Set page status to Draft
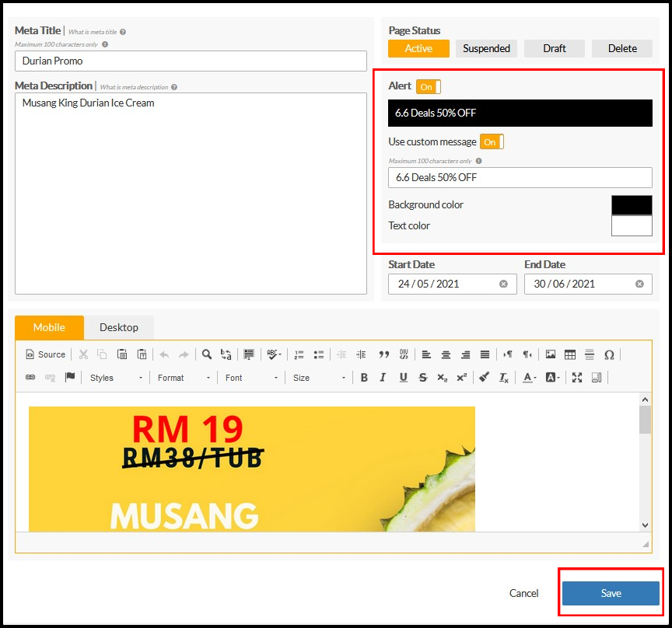The image size is (672, 628). (554, 48)
